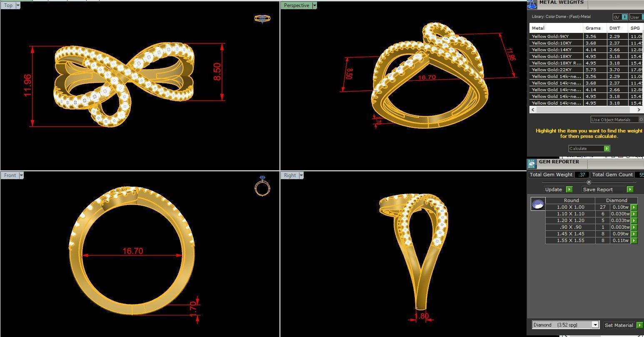Click the Grams column header

pyautogui.click(x=595, y=28)
